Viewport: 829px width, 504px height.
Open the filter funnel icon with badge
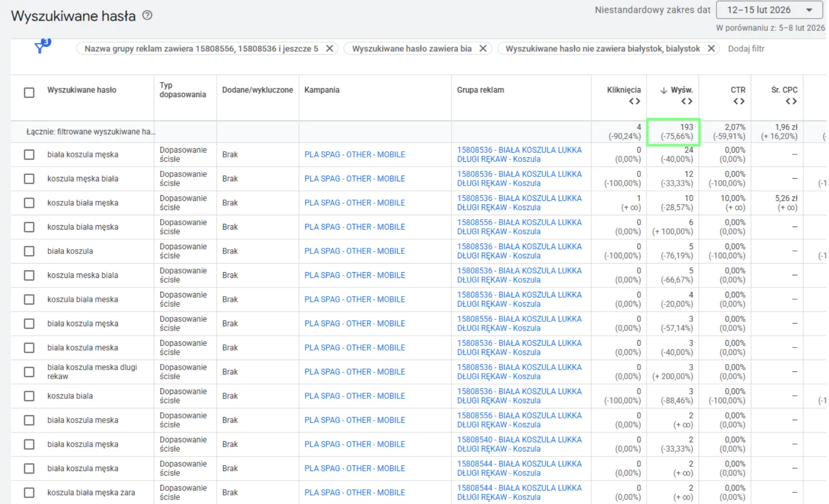[41, 47]
